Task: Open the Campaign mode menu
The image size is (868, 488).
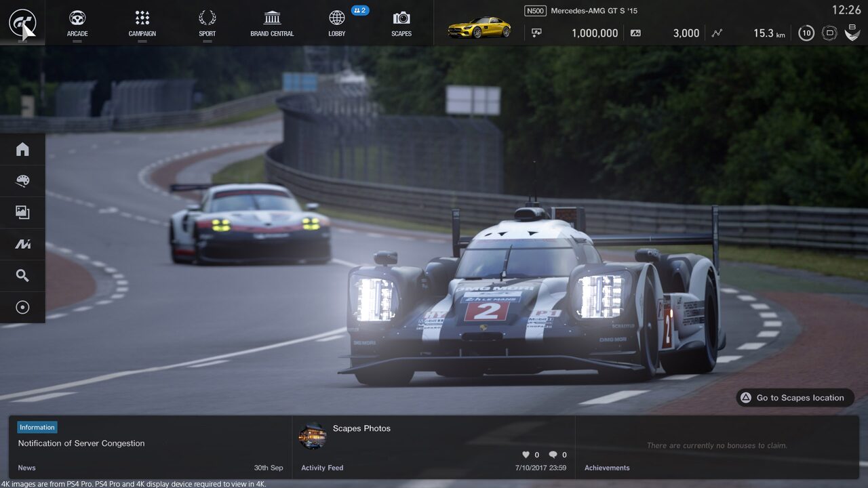Action: (x=142, y=23)
